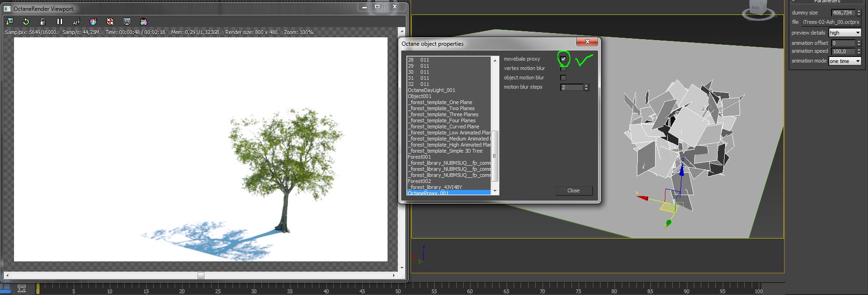The height and width of the screenshot is (295, 868).
Task: Click the Octane viewport scroll-right arrow
Action: [x=394, y=275]
